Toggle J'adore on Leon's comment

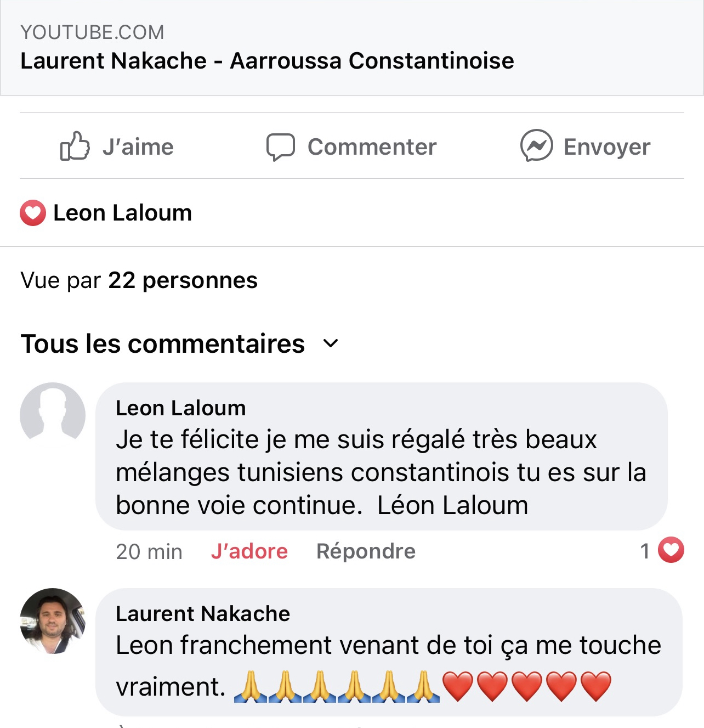(x=249, y=551)
